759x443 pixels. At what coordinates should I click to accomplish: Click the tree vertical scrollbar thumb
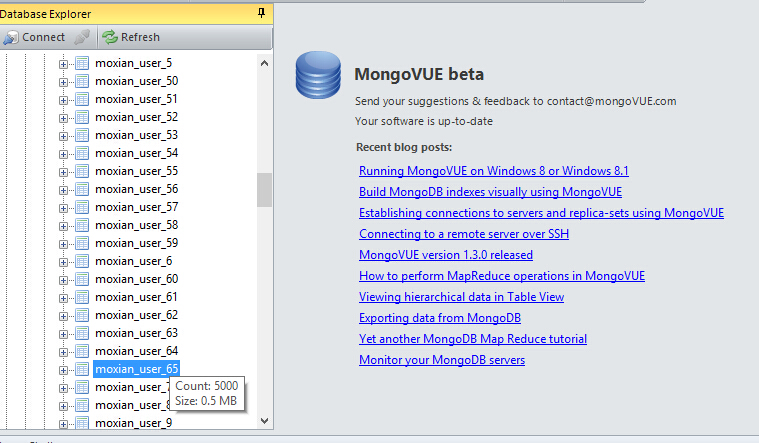tap(264, 190)
